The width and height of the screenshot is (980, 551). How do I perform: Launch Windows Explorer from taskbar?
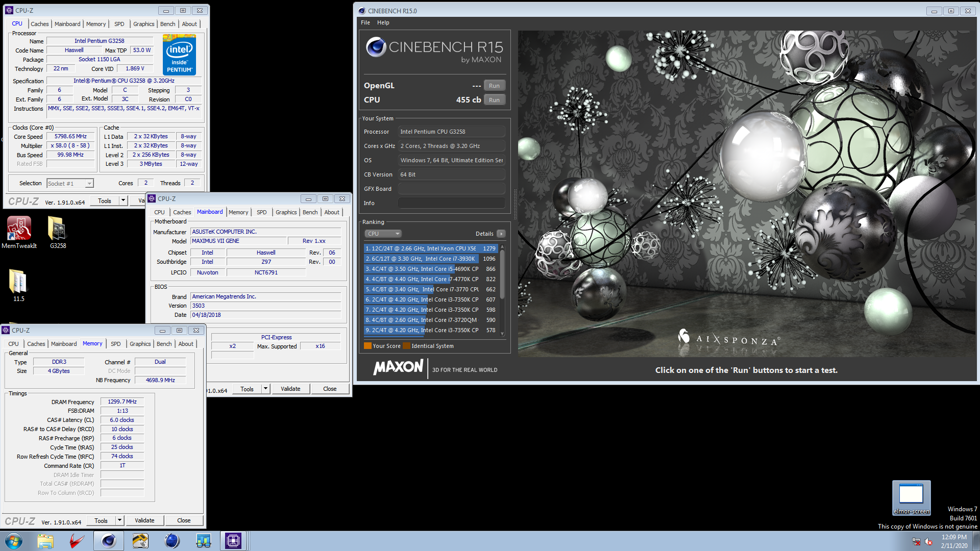coord(45,541)
